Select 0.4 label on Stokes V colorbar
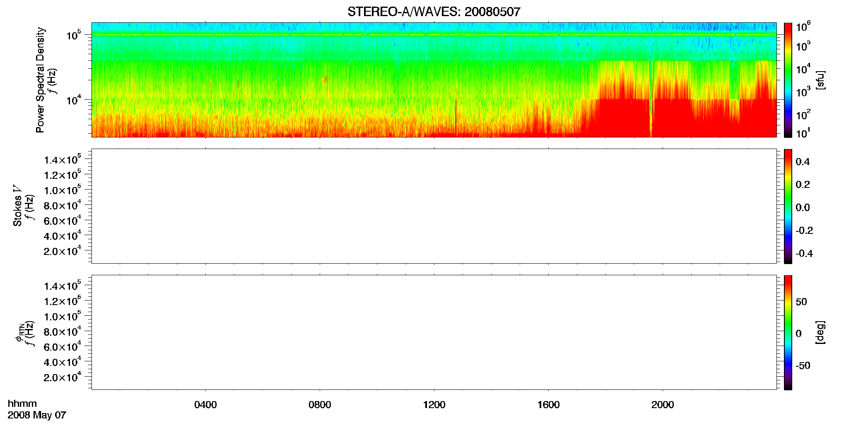Screen dimensions: 868x447 click(803, 161)
